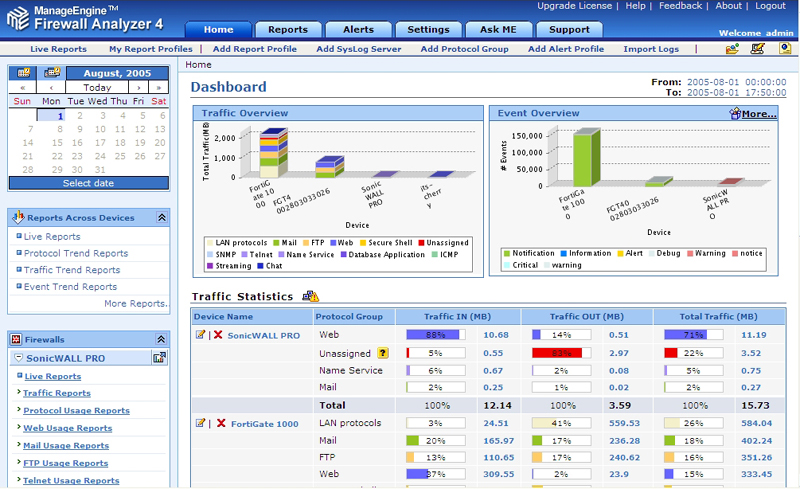800x489 pixels.
Task: Click Add SysLog Server
Action: point(359,49)
